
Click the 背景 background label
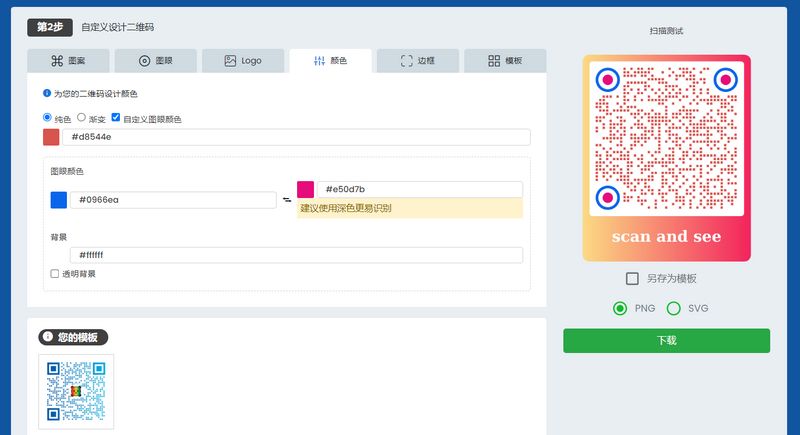point(59,237)
